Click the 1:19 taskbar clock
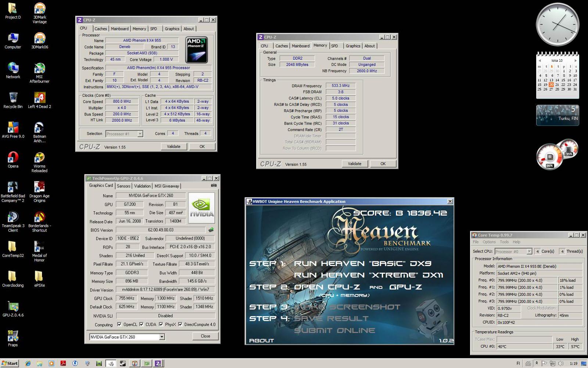Viewport: 588px width, 368px height. tap(573, 364)
